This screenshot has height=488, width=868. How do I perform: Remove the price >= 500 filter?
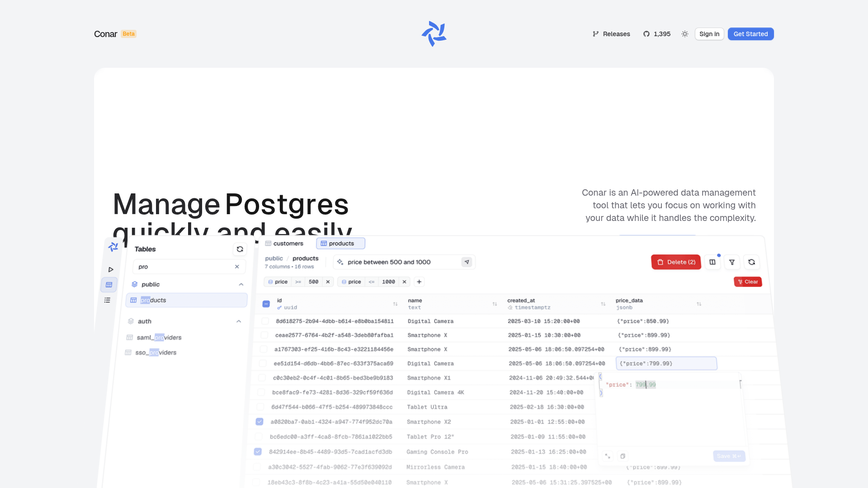pos(328,282)
